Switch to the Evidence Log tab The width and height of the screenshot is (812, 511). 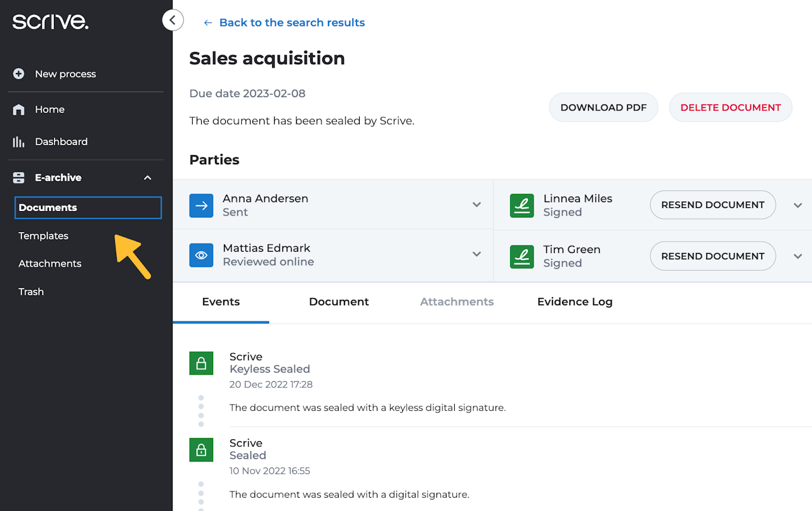pos(575,302)
